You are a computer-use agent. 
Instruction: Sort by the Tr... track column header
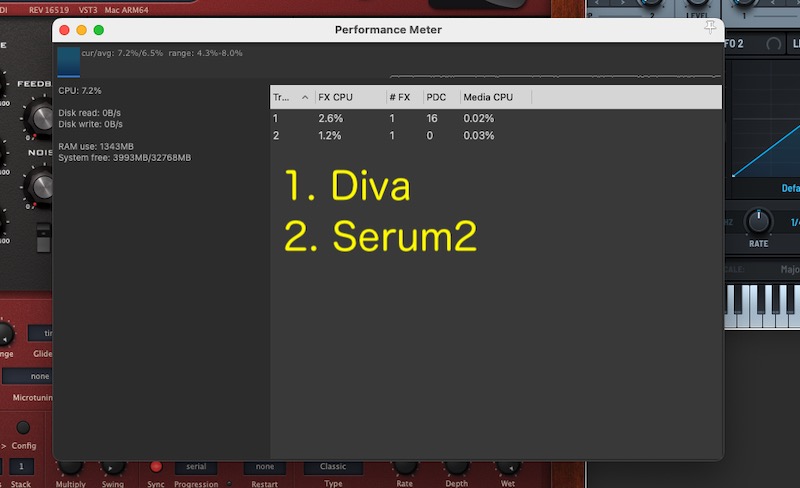coord(291,97)
